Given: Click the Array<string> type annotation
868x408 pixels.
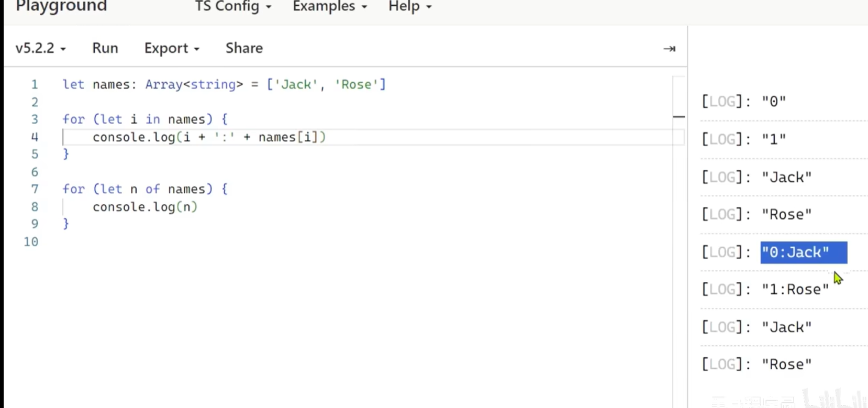Looking at the screenshot, I should click(194, 84).
